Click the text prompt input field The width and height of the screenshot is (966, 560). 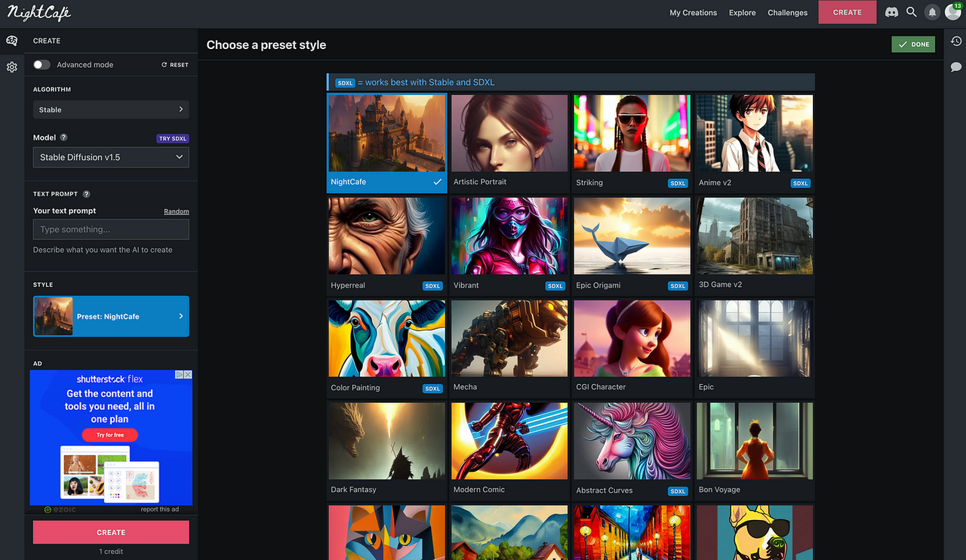[110, 229]
